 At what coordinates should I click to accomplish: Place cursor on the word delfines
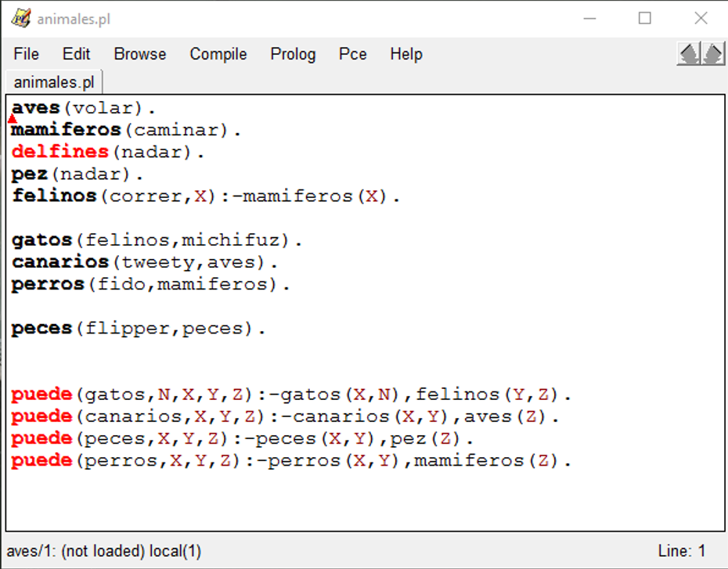[x=59, y=152]
